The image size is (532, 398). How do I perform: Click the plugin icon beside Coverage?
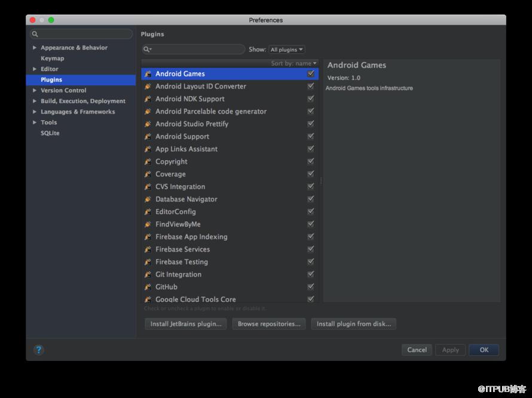click(x=148, y=174)
